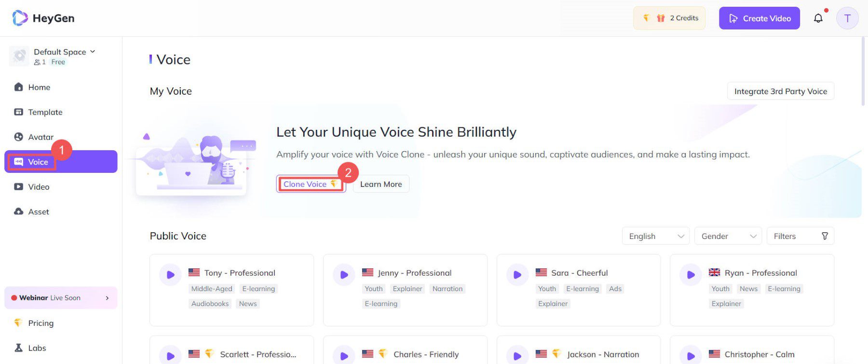This screenshot has width=868, height=364.
Task: Expand the Default Space workspace selector
Action: point(92,52)
